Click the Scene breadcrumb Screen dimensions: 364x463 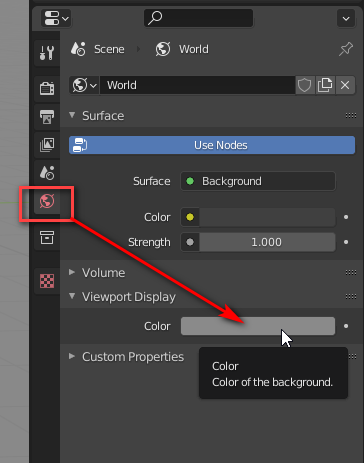point(109,49)
